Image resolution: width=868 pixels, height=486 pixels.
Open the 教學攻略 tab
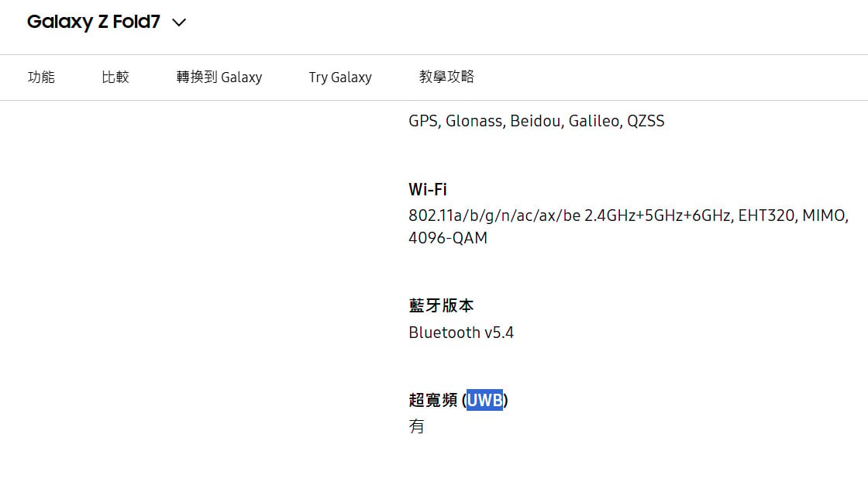click(x=446, y=77)
